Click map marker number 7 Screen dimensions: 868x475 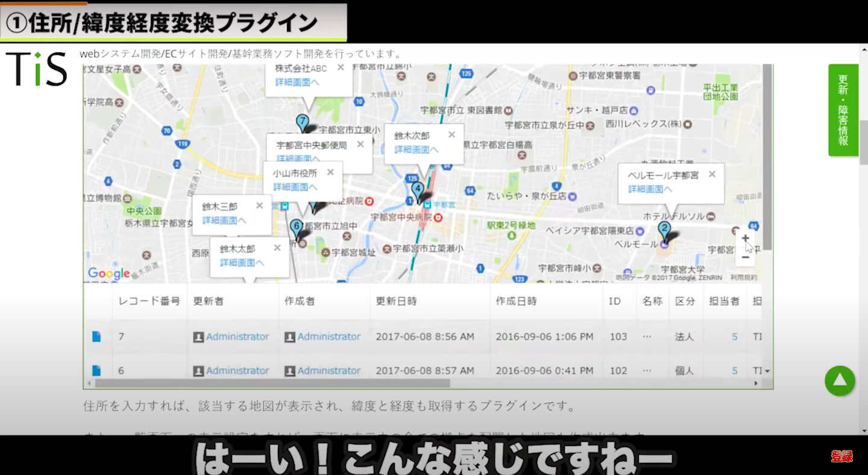click(303, 122)
